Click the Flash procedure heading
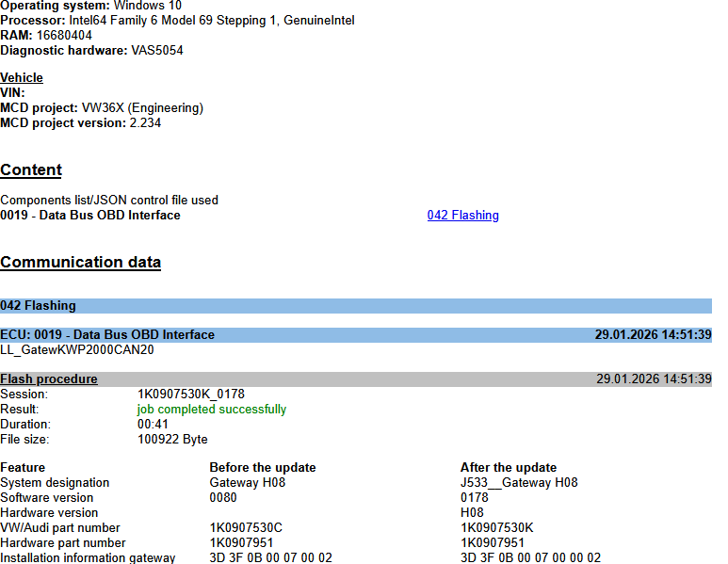 49,379
